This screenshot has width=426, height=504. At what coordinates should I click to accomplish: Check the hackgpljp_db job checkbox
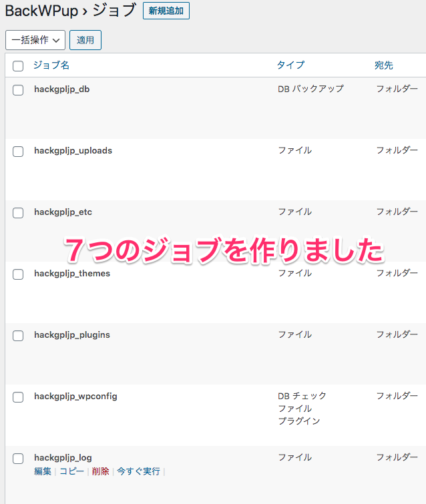tap(18, 90)
